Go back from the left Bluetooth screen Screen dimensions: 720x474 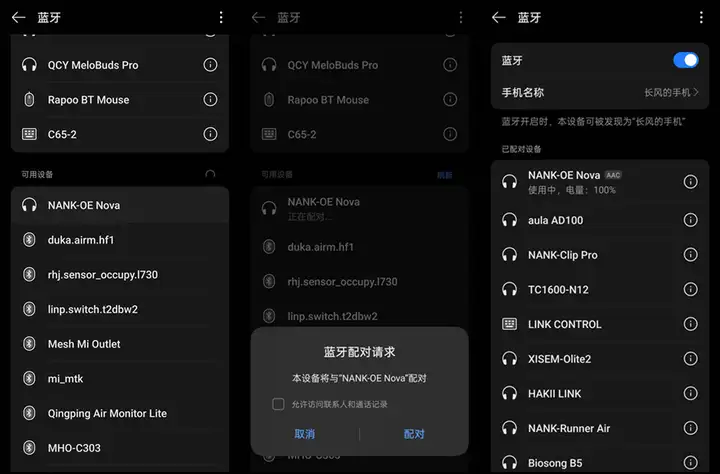(18, 17)
